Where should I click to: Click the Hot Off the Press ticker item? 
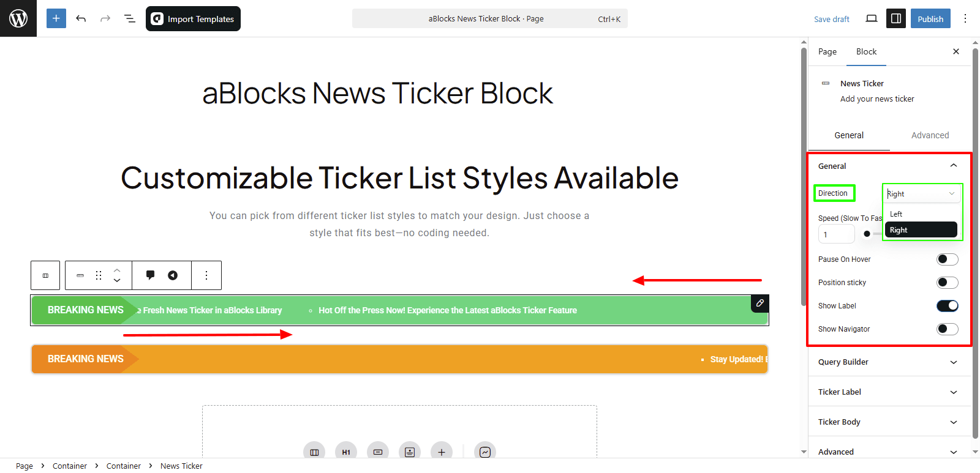(447, 310)
